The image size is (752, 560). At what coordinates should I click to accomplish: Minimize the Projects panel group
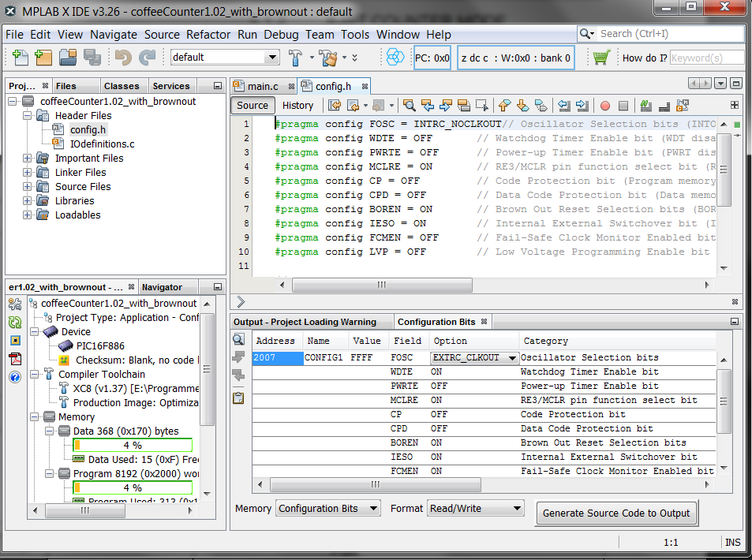tap(218, 86)
